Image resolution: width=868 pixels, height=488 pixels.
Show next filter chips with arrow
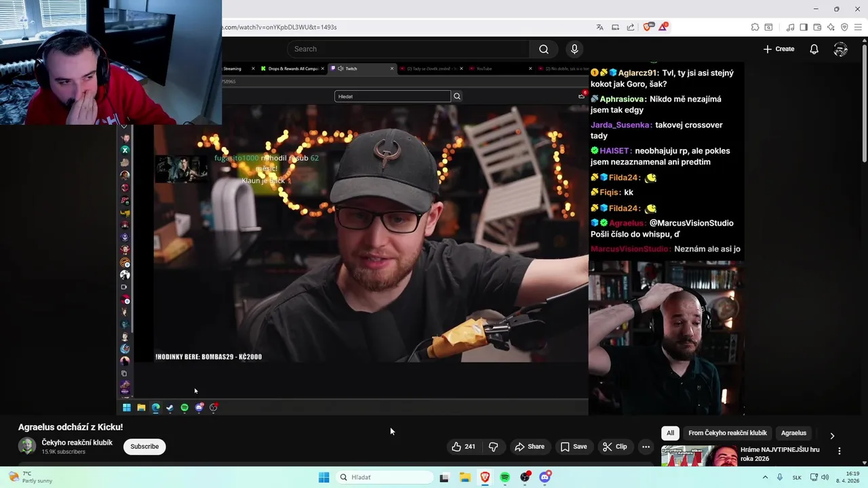tap(832, 436)
